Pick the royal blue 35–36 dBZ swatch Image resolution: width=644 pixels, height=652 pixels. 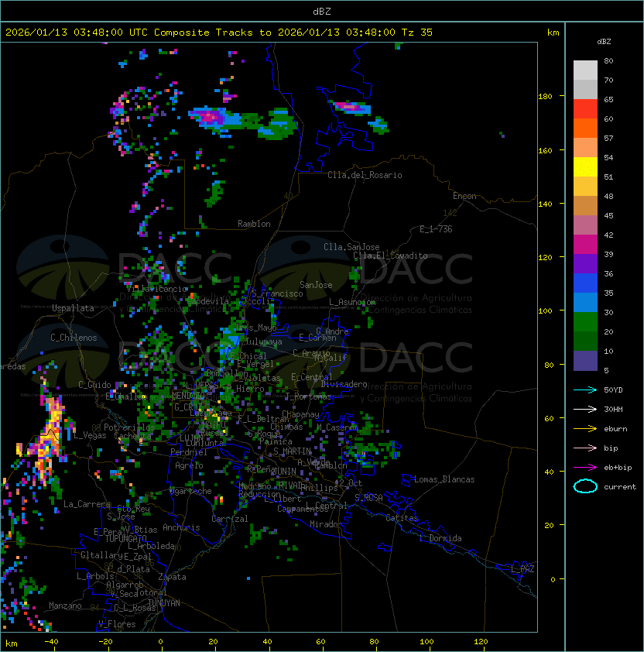[585, 283]
